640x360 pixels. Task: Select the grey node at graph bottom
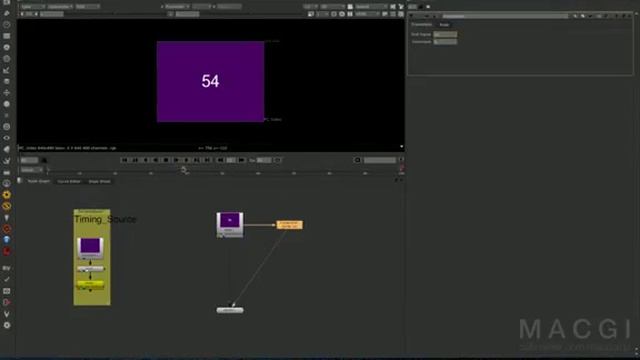pos(230,310)
